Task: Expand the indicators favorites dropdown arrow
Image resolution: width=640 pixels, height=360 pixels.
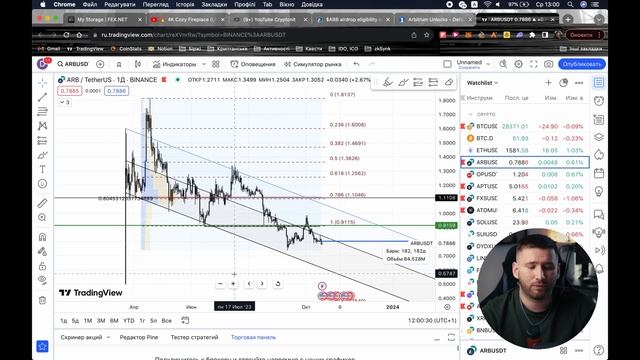Action: point(204,64)
